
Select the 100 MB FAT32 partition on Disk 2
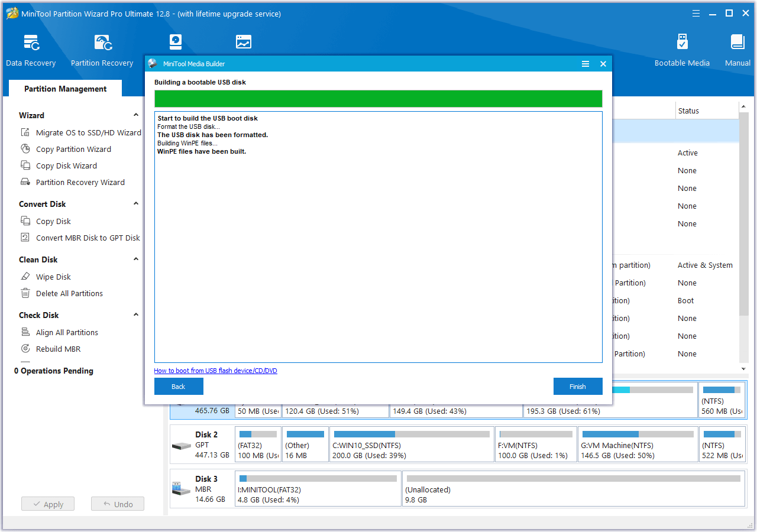click(258, 445)
